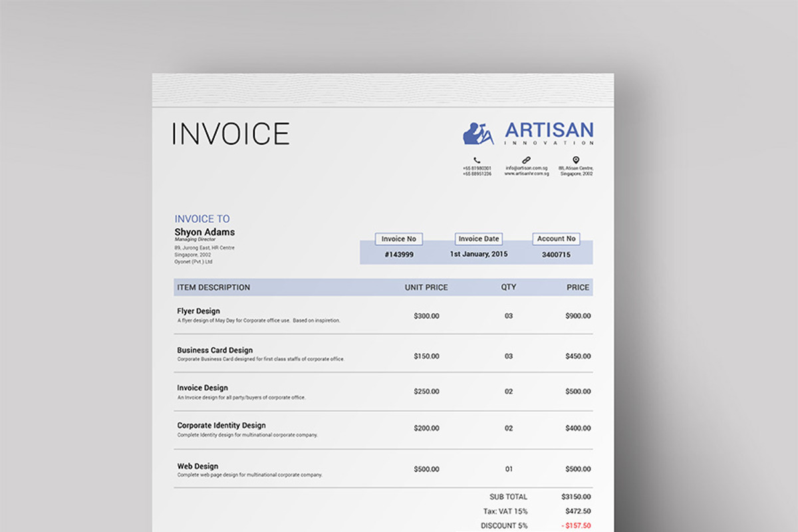Select the Flyer Design item title
The image size is (798, 532).
point(198,311)
